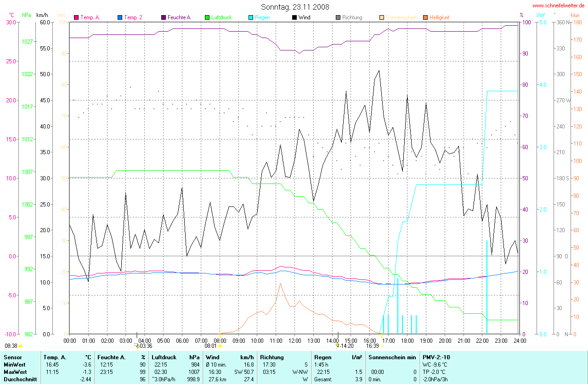Click the average temperature value -2.44

coord(85,379)
